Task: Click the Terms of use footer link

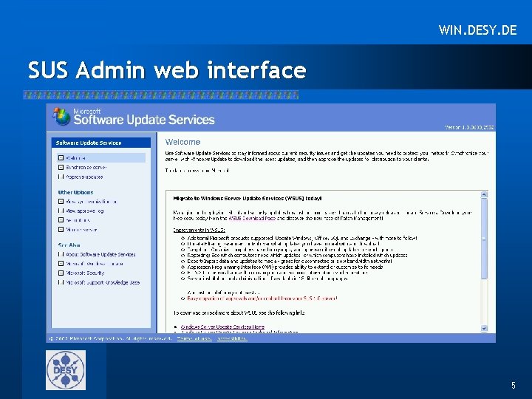Action: coord(194,338)
